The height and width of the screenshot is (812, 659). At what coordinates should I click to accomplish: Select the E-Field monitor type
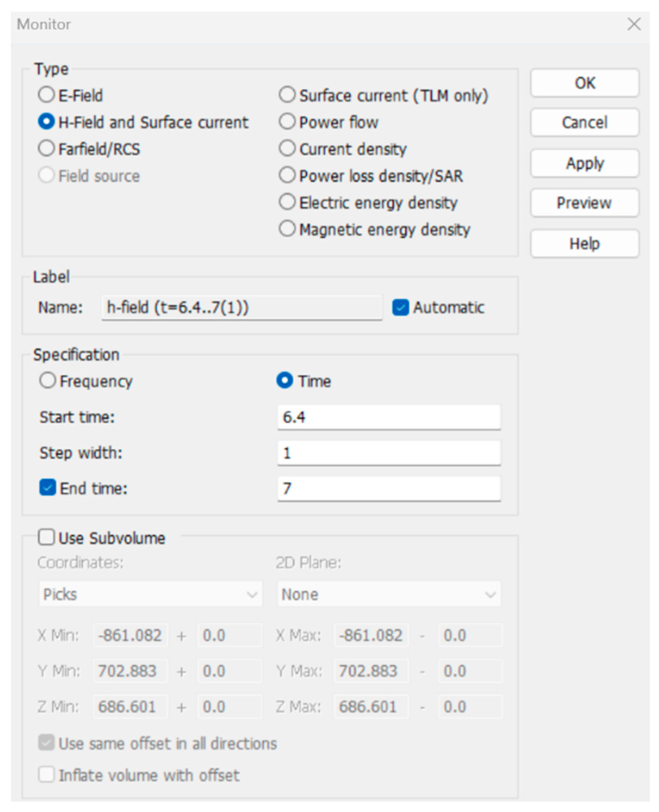pyautogui.click(x=46, y=95)
